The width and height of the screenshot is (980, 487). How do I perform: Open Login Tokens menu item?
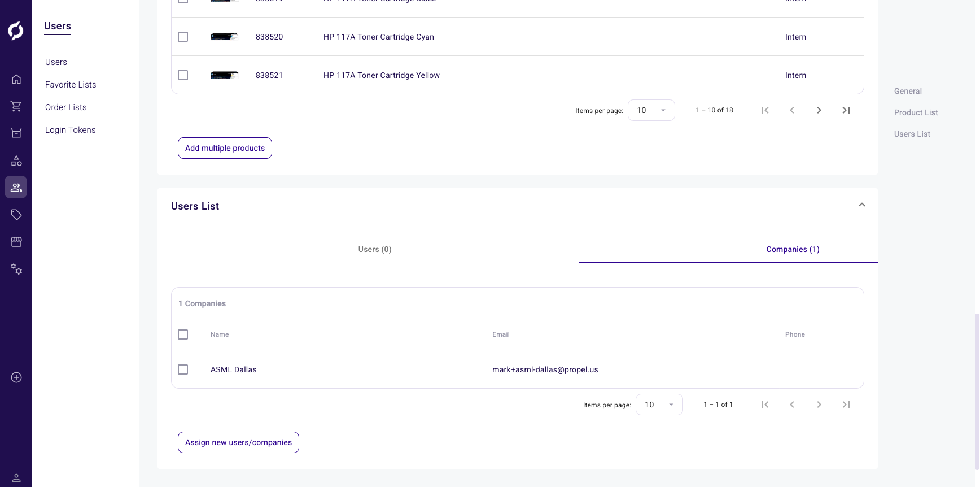coord(71,130)
